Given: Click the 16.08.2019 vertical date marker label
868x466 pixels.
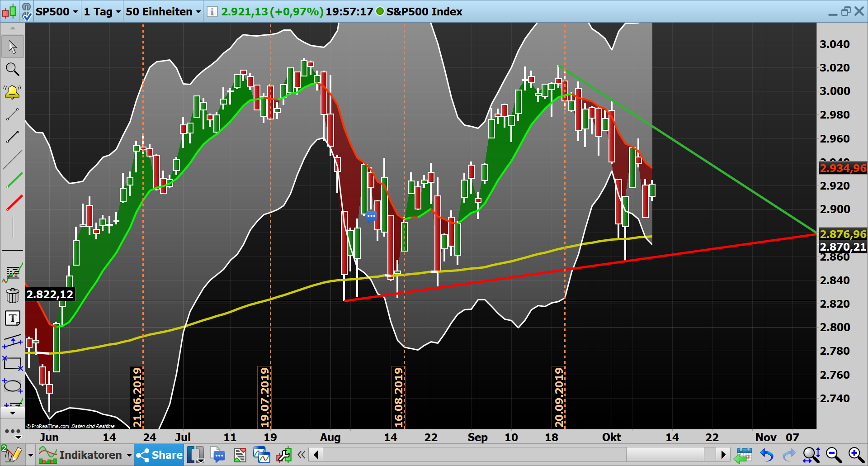Looking at the screenshot, I should coord(398,397).
